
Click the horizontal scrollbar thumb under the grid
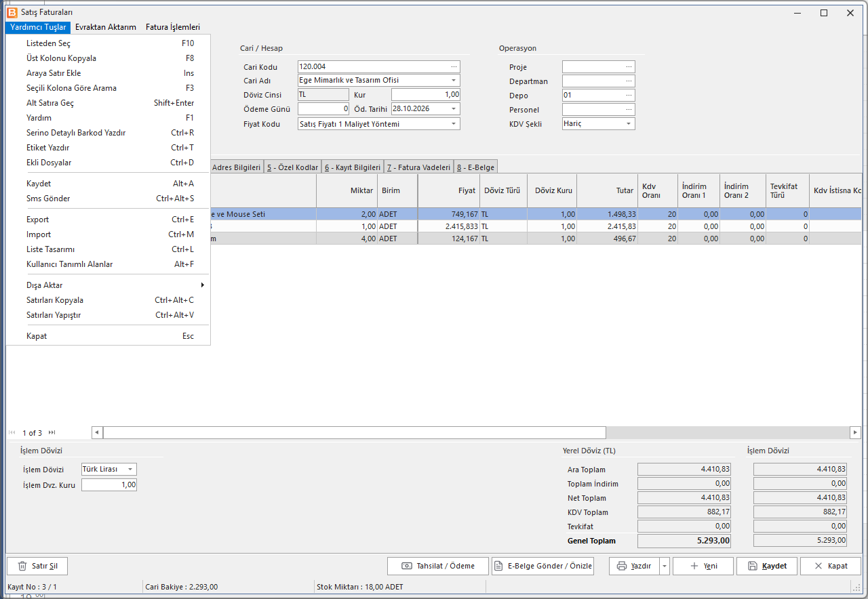click(355, 432)
